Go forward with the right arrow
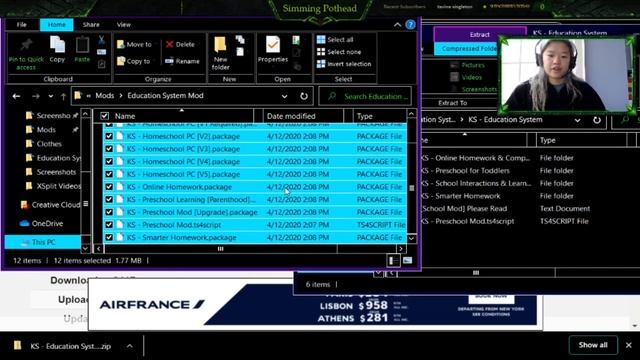 (36, 96)
